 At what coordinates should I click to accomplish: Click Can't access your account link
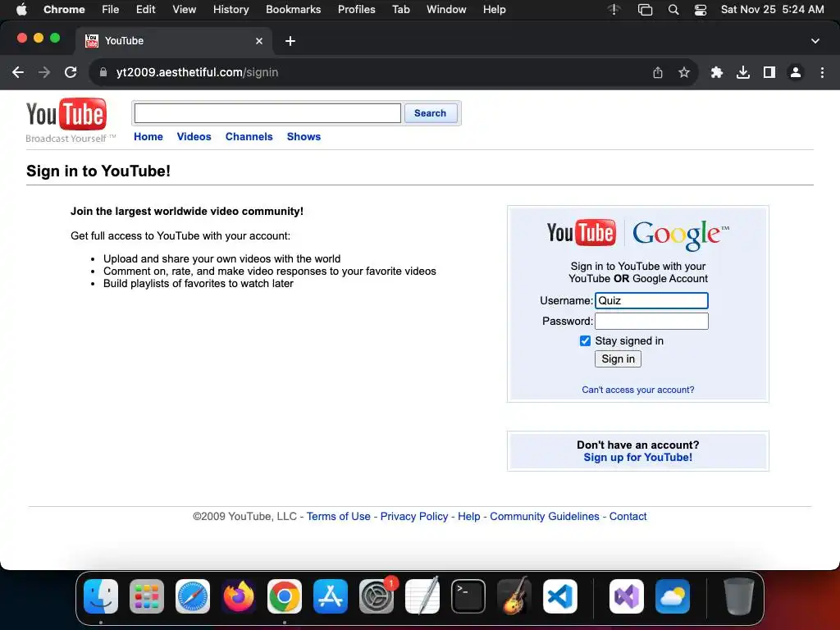[638, 390]
